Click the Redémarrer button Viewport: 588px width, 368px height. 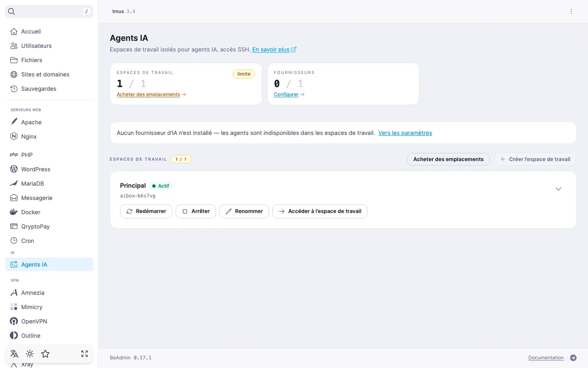[146, 211]
